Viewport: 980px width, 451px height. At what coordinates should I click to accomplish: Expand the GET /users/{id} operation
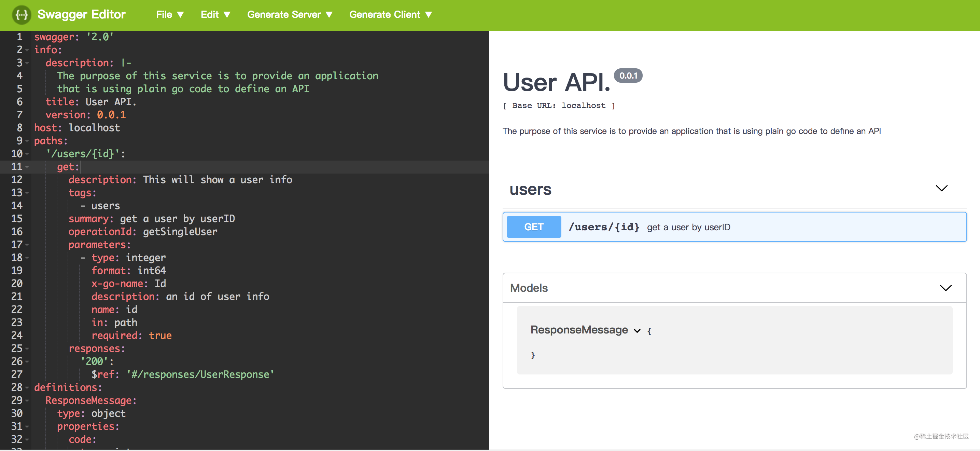[734, 227]
